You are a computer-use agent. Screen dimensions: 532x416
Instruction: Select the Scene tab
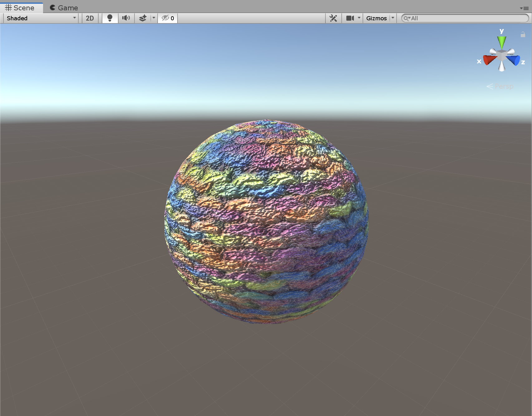click(x=21, y=7)
